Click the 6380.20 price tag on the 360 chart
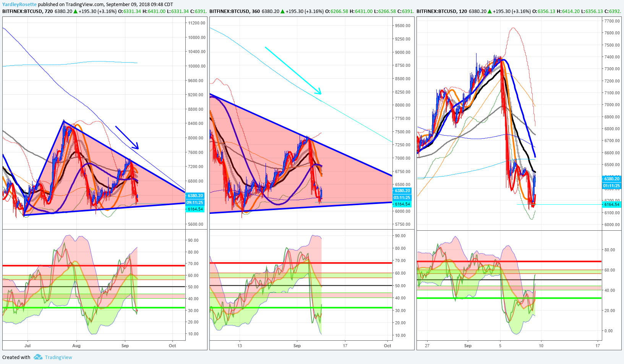 click(x=402, y=191)
